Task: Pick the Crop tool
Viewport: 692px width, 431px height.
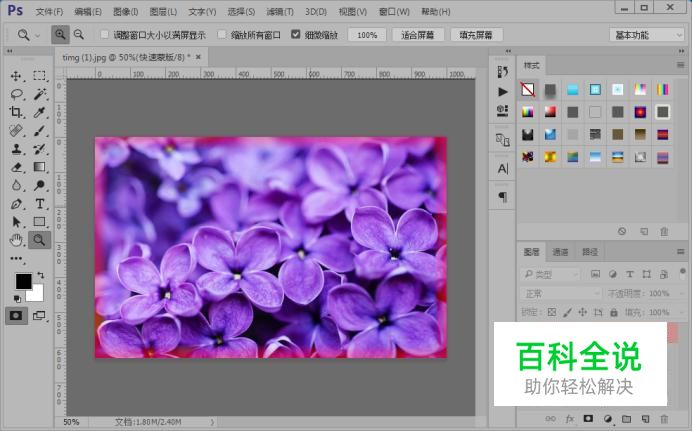Action: (x=16, y=112)
